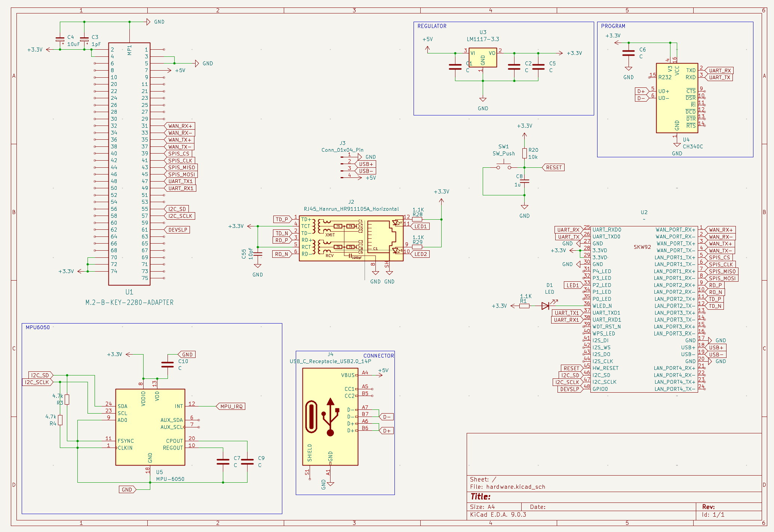The width and height of the screenshot is (774, 532).
Task: Select the DEVSLP label on U1 pin 61
Action: click(178, 230)
